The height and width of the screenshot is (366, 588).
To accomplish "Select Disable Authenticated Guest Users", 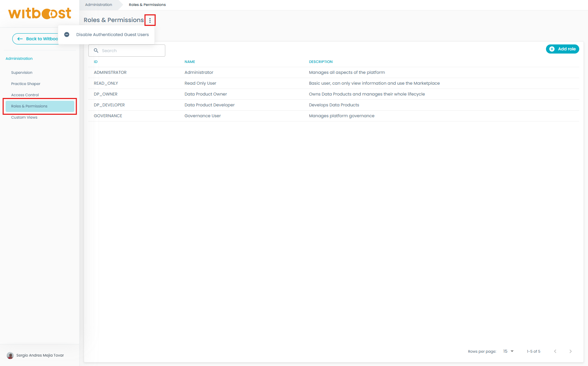I will pyautogui.click(x=112, y=35).
